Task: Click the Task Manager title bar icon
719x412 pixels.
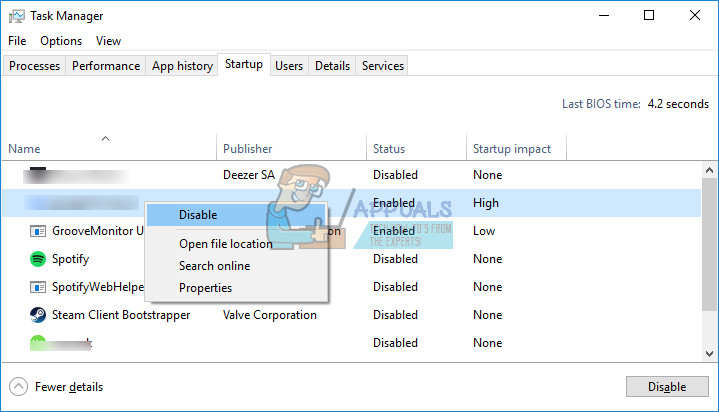Action: (17, 17)
